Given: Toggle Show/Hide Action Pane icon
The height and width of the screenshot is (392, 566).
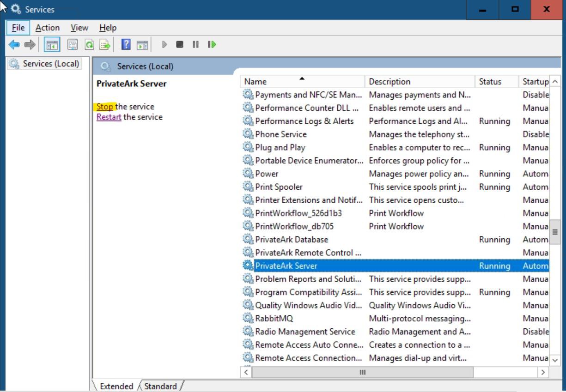Looking at the screenshot, I should (x=142, y=45).
